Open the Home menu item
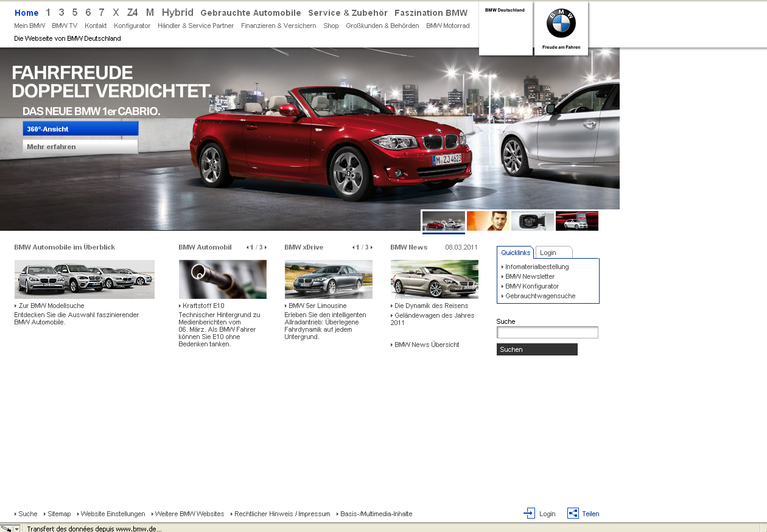This screenshot has width=767, height=532. pos(26,13)
